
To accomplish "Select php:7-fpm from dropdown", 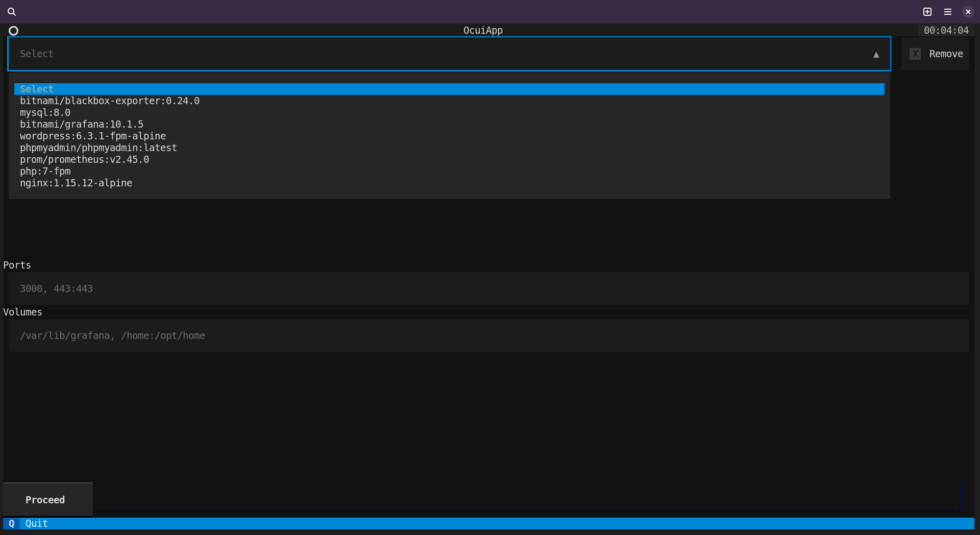I will point(449,171).
